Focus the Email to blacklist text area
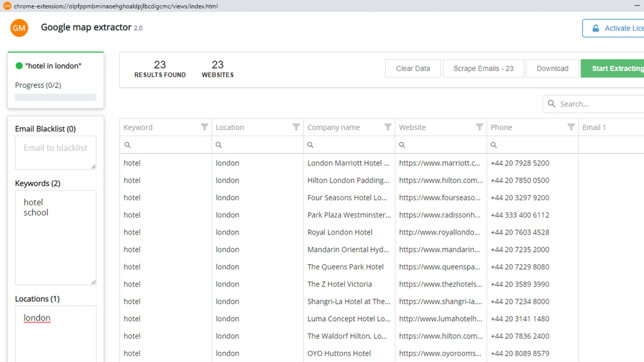The height and width of the screenshot is (362, 644). (x=56, y=152)
